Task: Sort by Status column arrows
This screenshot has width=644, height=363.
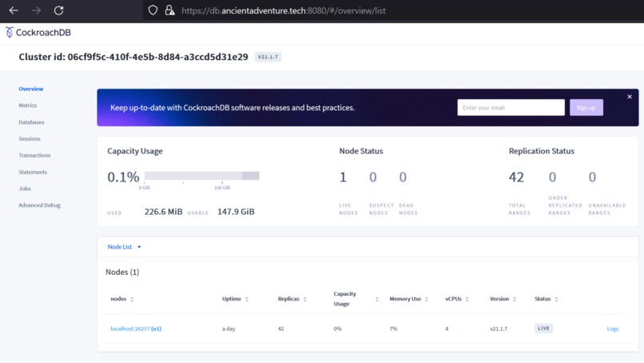Action: (556, 299)
